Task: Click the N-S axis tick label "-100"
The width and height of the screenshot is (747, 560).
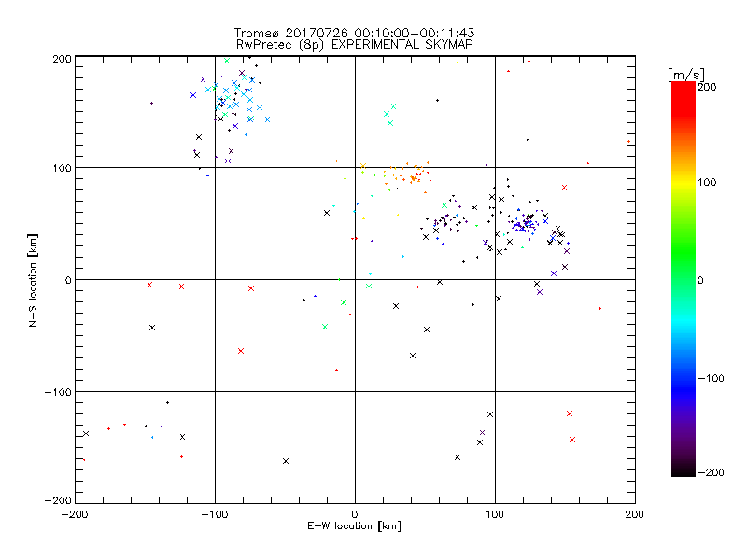Action: tap(58, 392)
